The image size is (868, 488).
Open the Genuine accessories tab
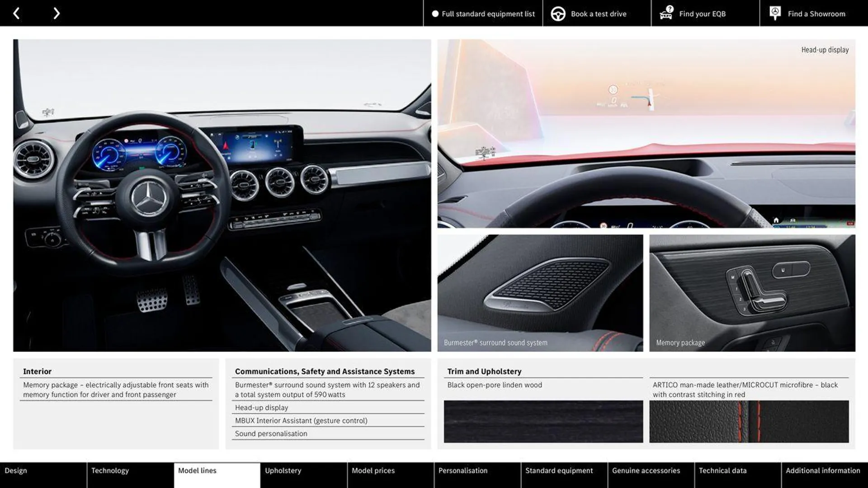click(651, 475)
